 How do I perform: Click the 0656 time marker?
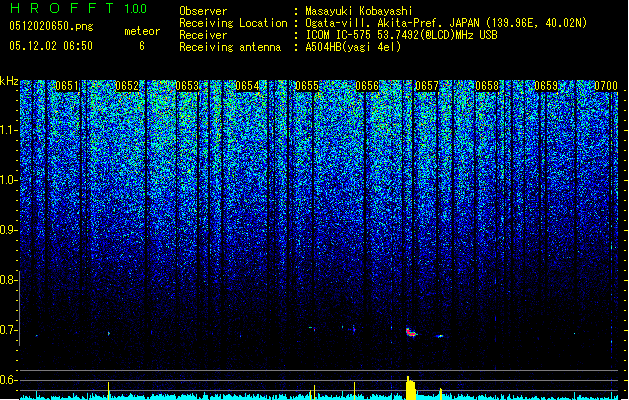[x=367, y=86]
